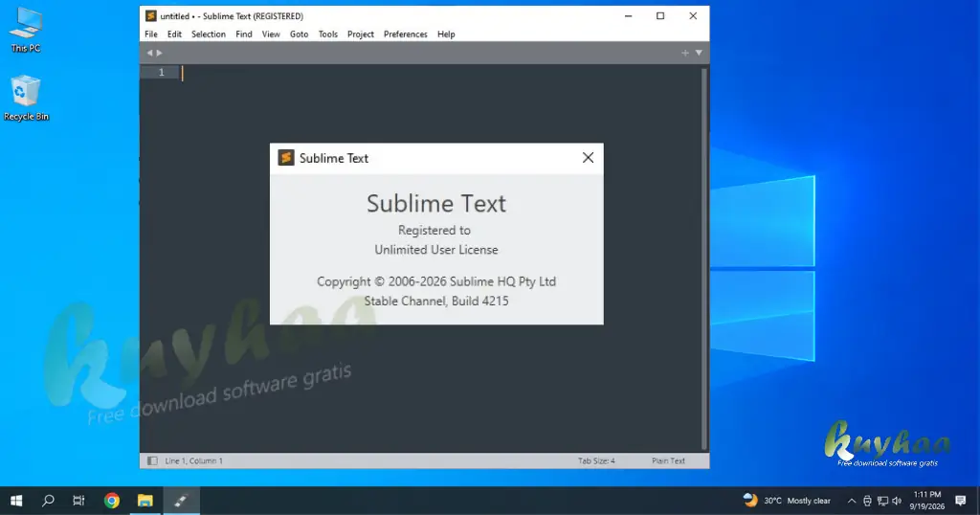Click Line 1, Column 1 status text
This screenshot has width=980, height=515.
193,460
